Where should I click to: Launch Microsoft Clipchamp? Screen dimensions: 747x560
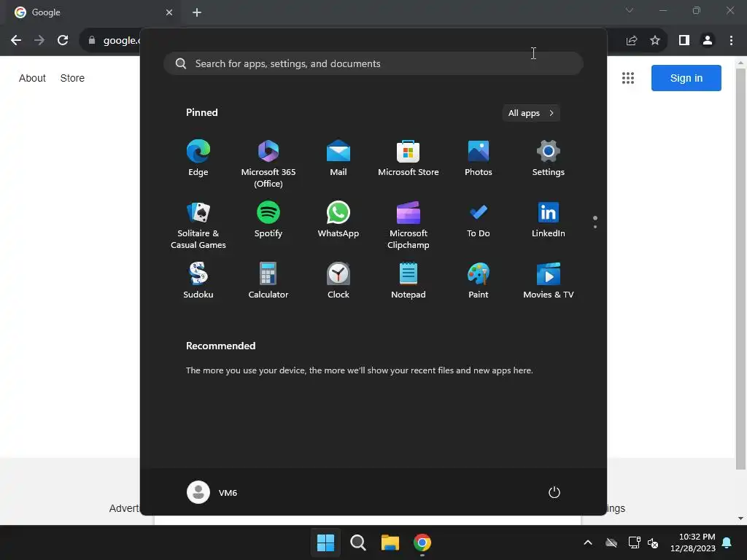coord(409,225)
